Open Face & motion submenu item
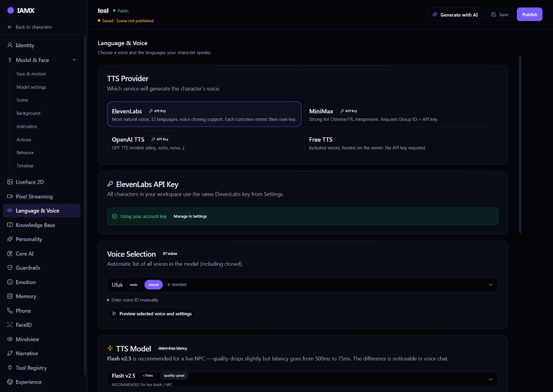 [x=31, y=74]
